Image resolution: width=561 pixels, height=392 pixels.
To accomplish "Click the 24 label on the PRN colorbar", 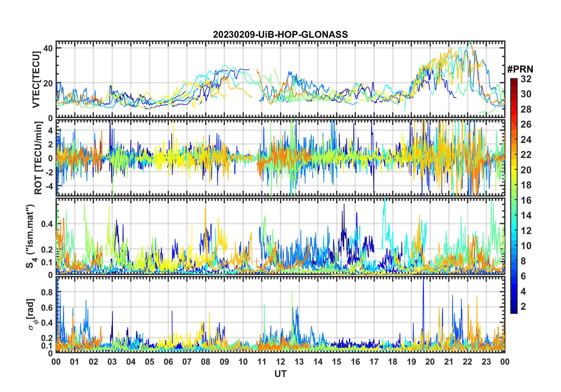I will (526, 139).
